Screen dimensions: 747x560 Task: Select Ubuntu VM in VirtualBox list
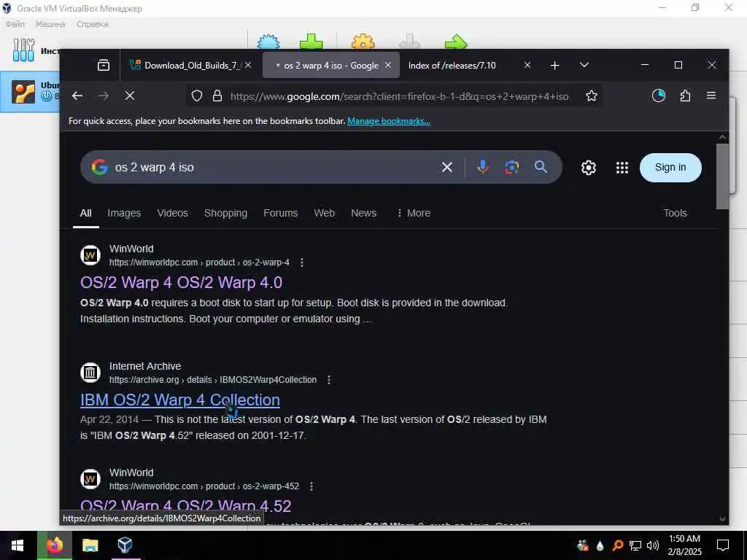point(29,92)
